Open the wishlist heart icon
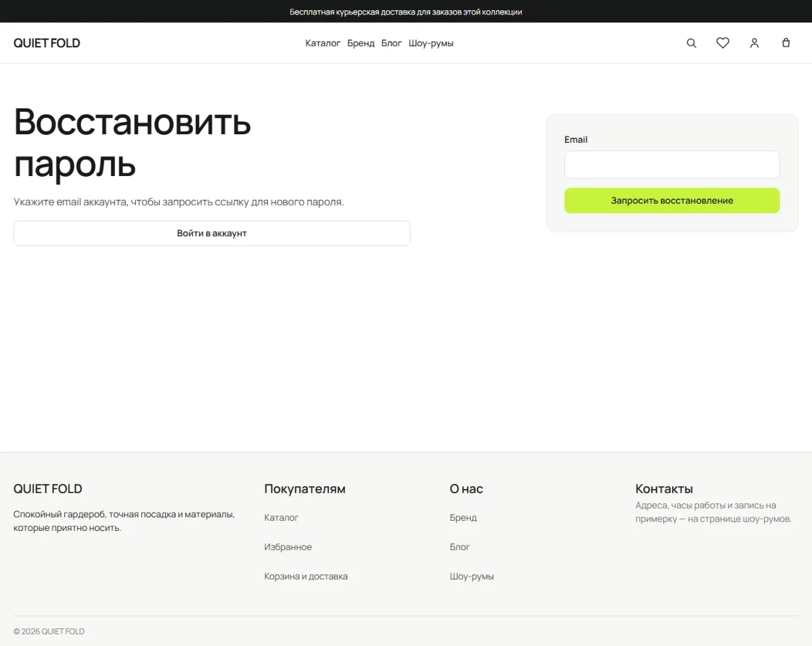This screenshot has height=646, width=812. (x=723, y=43)
